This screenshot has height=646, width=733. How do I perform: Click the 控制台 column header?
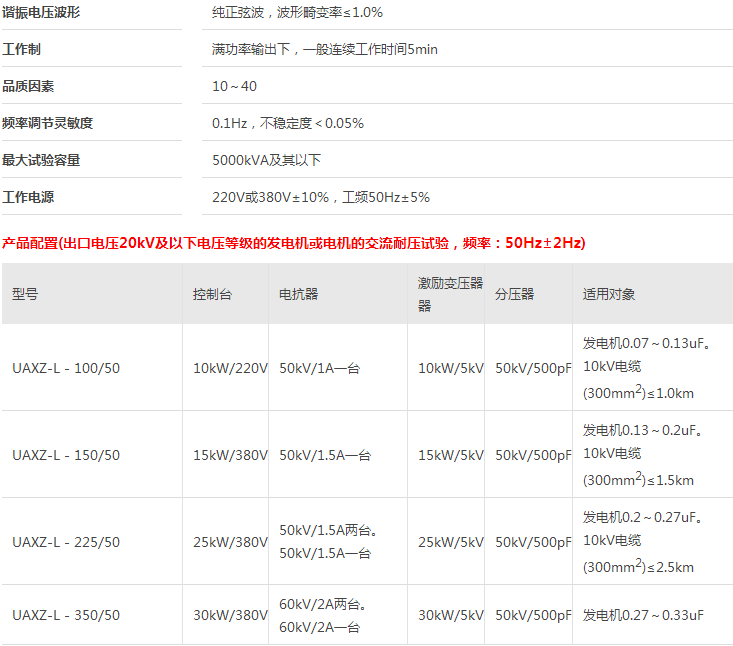tap(212, 294)
